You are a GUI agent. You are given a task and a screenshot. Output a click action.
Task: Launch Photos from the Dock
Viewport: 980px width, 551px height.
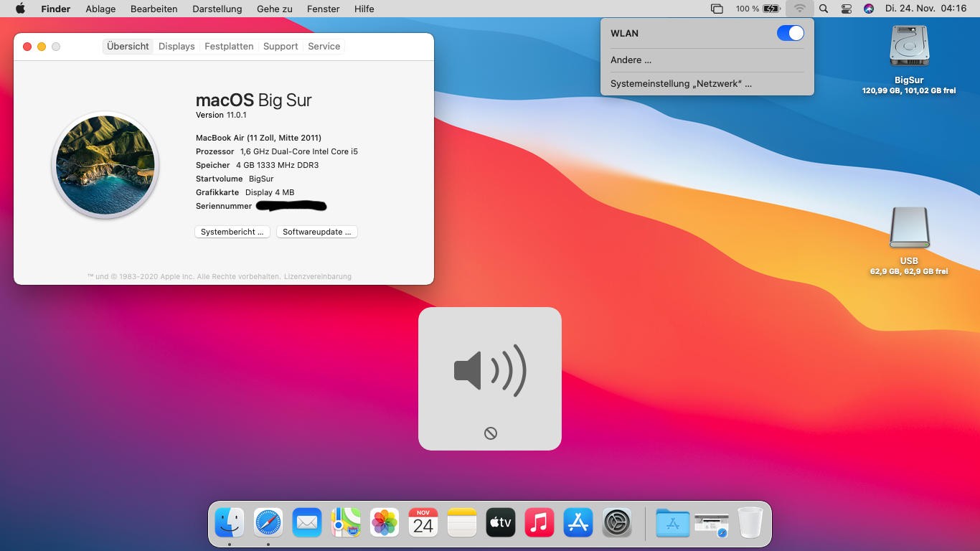[x=385, y=522]
